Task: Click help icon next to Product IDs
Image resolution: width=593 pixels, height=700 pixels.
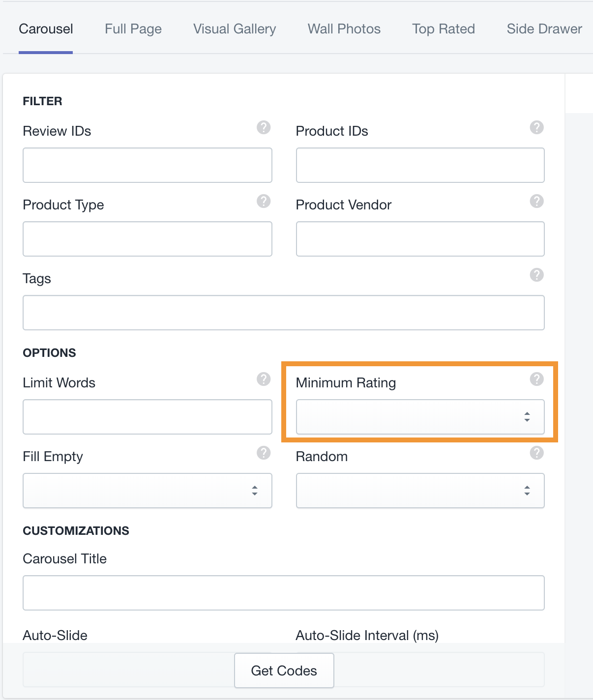Action: (x=536, y=127)
